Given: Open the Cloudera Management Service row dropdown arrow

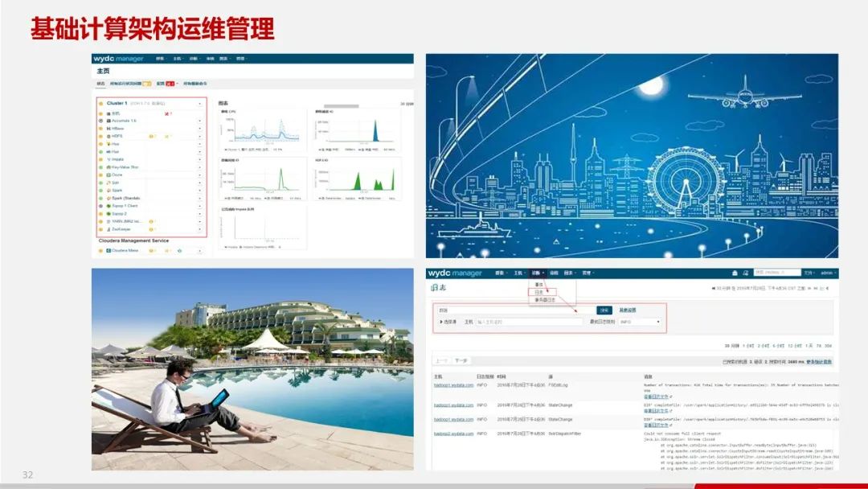Looking at the screenshot, I should click(x=200, y=251).
